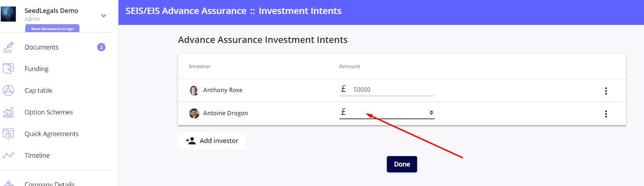Click the Done button

point(402,164)
